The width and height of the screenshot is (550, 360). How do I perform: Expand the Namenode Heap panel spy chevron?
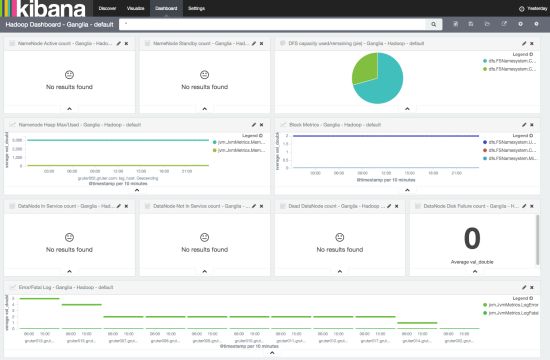[137, 190]
